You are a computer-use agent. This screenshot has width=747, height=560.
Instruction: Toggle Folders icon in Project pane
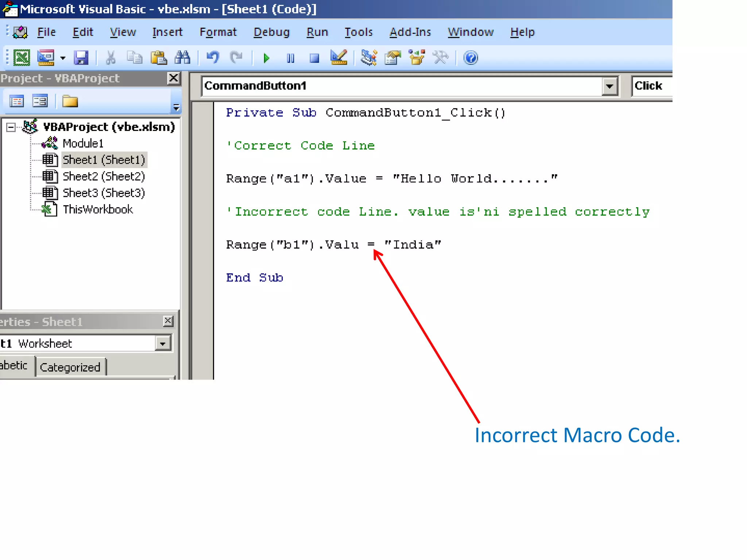tap(70, 101)
